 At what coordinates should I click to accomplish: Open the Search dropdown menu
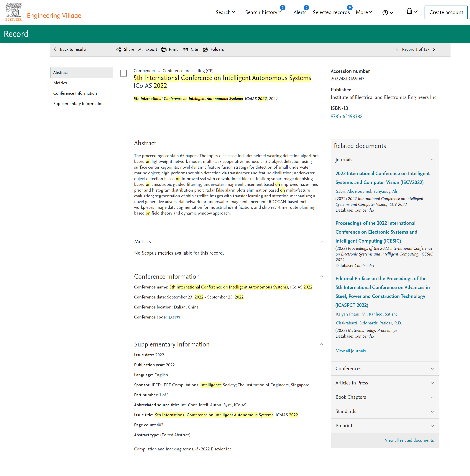[x=226, y=12]
